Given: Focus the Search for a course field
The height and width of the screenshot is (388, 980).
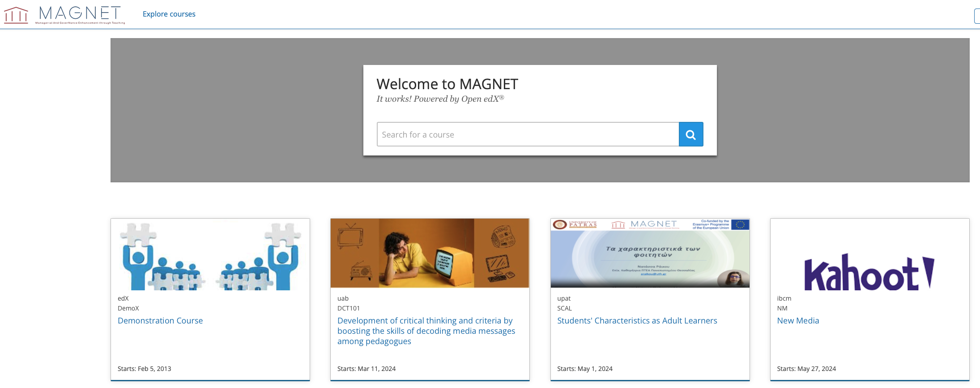Looking at the screenshot, I should [528, 134].
